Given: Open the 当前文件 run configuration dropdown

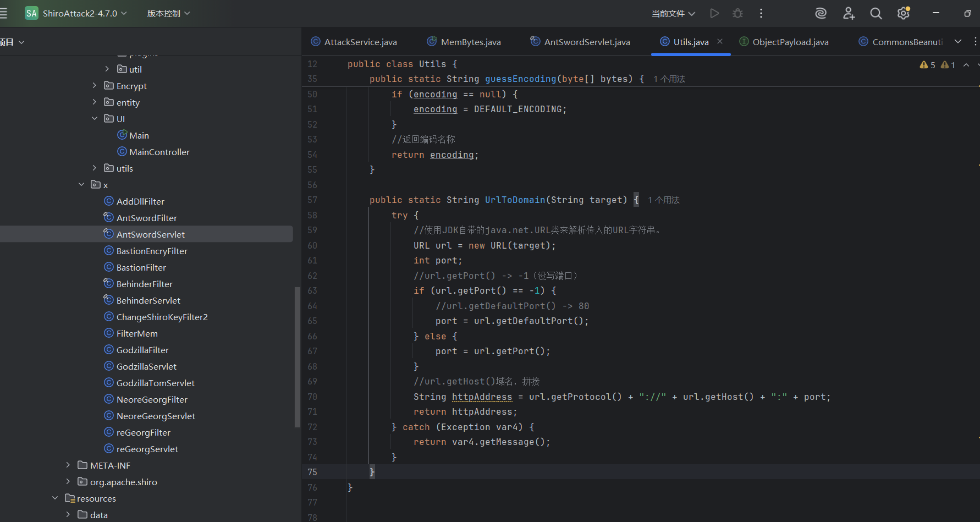Looking at the screenshot, I should (x=673, y=13).
